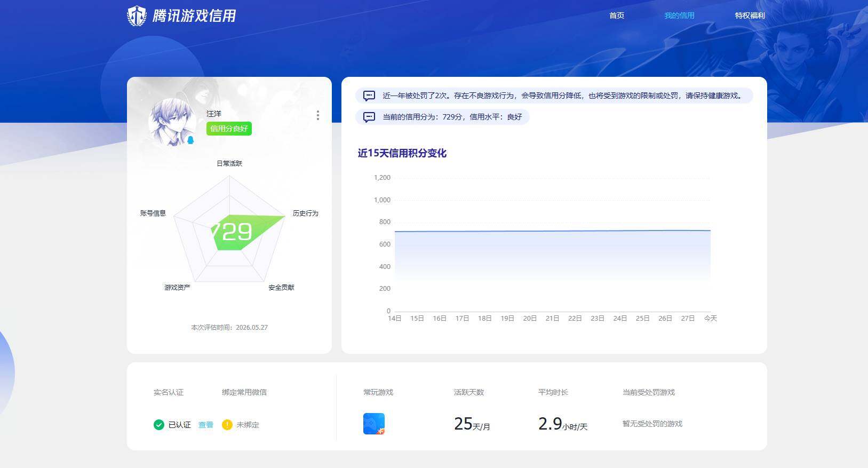Click the 近一年被处罚了2次 notice message
This screenshot has width=868, height=468.
pyautogui.click(x=562, y=96)
